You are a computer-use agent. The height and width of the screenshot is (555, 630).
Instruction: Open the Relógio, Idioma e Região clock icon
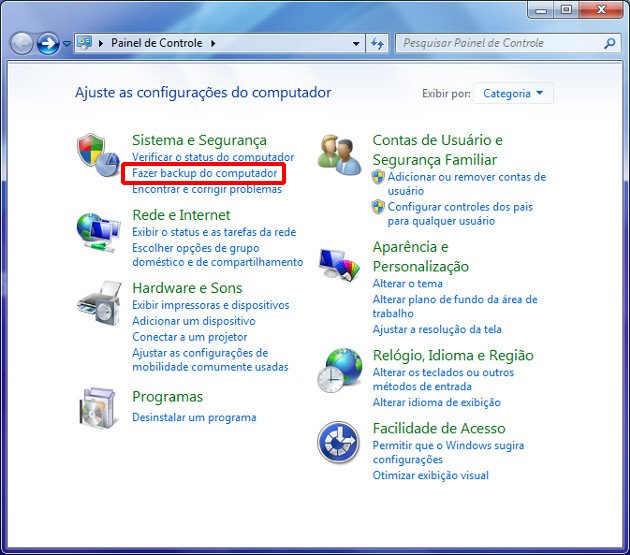click(x=340, y=371)
